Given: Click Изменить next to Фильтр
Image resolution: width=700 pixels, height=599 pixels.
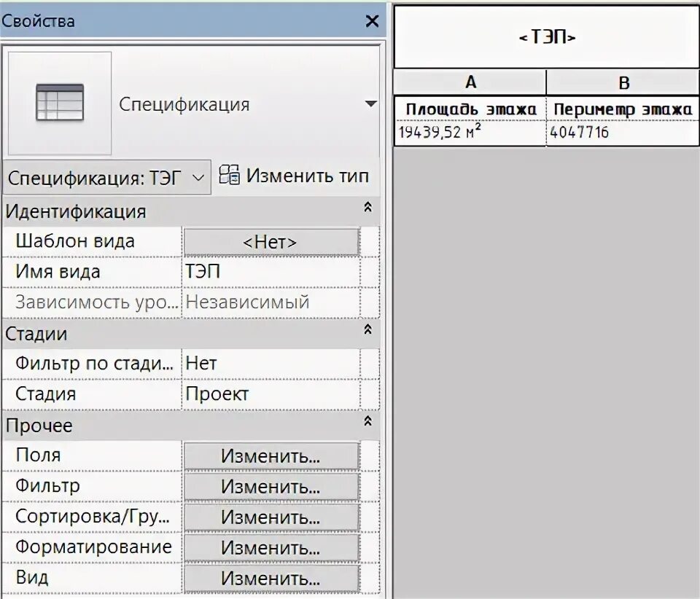Looking at the screenshot, I should (x=271, y=486).
